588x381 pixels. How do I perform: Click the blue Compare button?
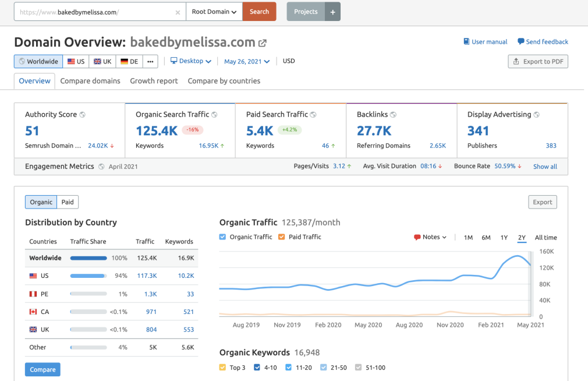pyautogui.click(x=42, y=370)
